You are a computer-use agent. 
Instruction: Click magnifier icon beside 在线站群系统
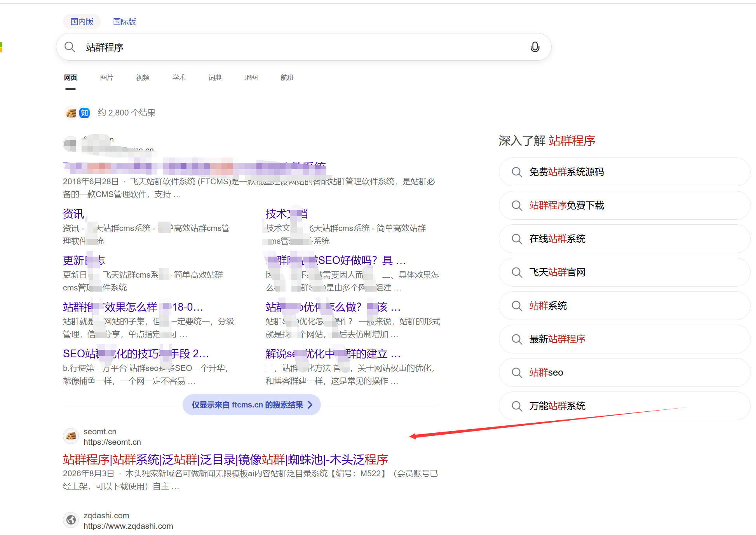(x=517, y=239)
